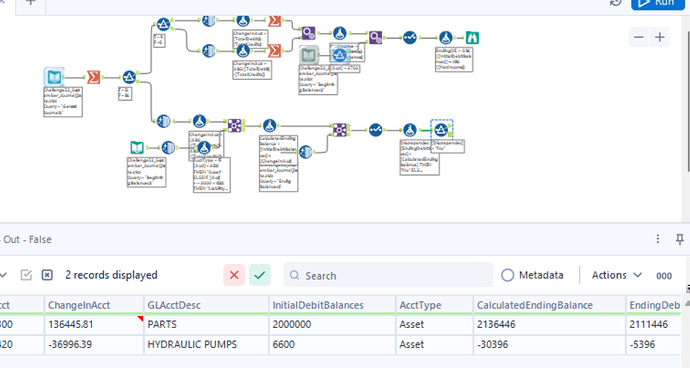Screen dimensions: 690x368
Task: Select the General Journal Input Data tool
Action: pyautogui.click(x=54, y=77)
